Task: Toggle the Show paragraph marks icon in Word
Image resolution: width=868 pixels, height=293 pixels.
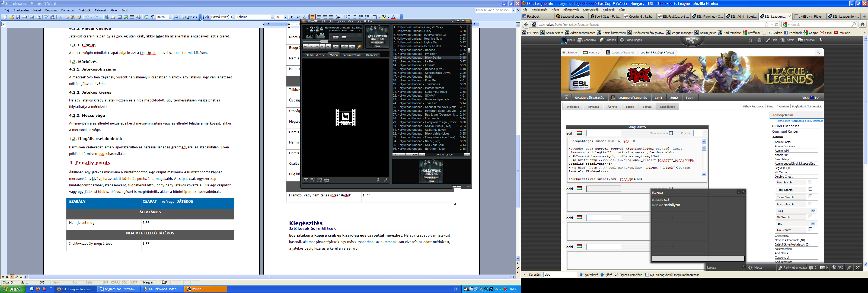Action: point(152,17)
